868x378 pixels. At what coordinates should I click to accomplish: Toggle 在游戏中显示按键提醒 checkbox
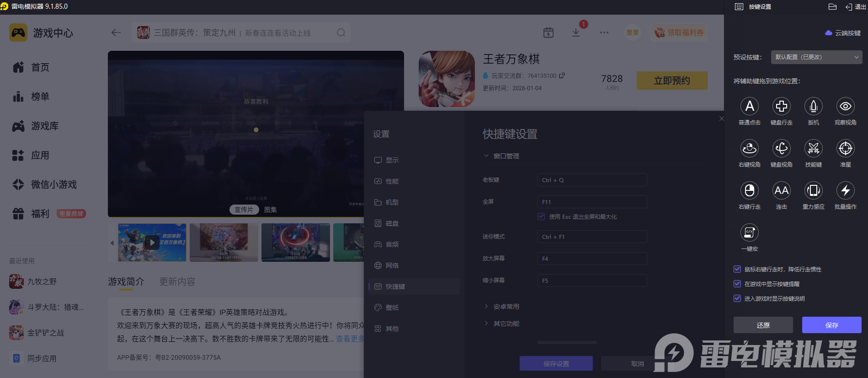tap(737, 284)
